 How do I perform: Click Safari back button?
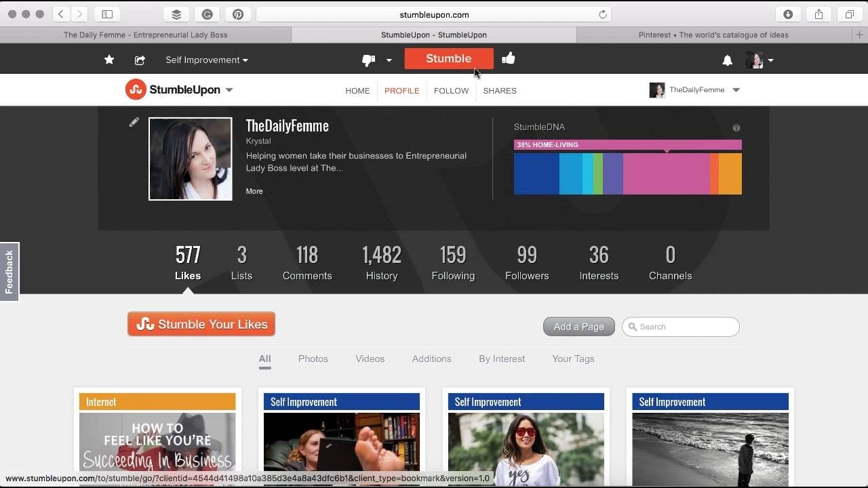pyautogui.click(x=61, y=14)
